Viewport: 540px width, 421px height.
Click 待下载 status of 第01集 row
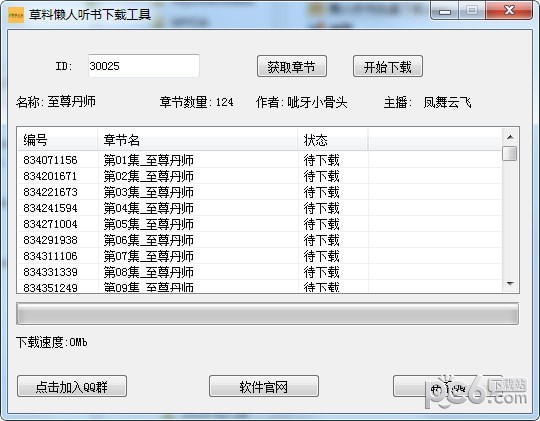(321, 160)
